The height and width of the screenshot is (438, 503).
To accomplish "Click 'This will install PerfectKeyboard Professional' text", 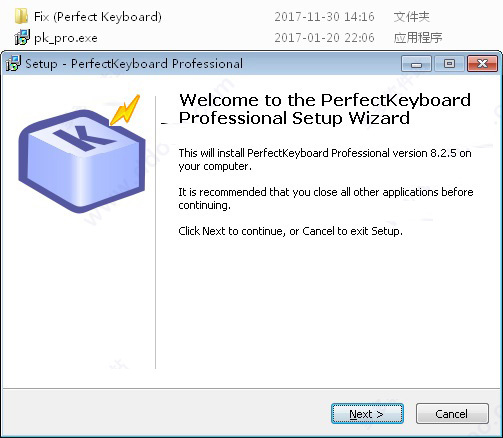I will coord(325,160).
